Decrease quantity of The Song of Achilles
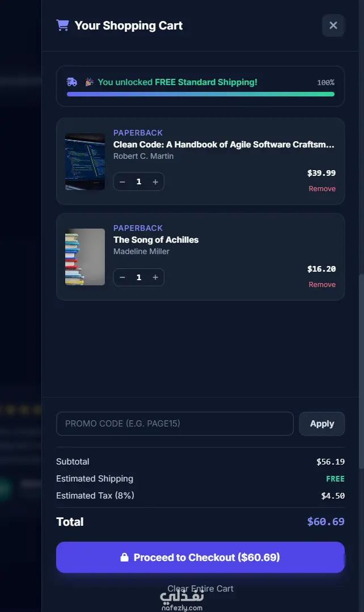The height and width of the screenshot is (612, 364). (122, 277)
